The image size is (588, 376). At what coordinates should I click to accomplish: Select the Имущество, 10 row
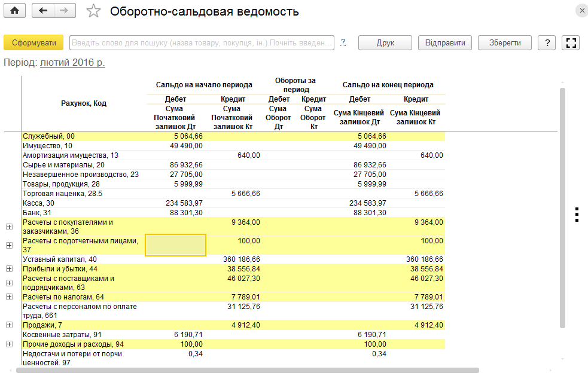click(x=233, y=146)
